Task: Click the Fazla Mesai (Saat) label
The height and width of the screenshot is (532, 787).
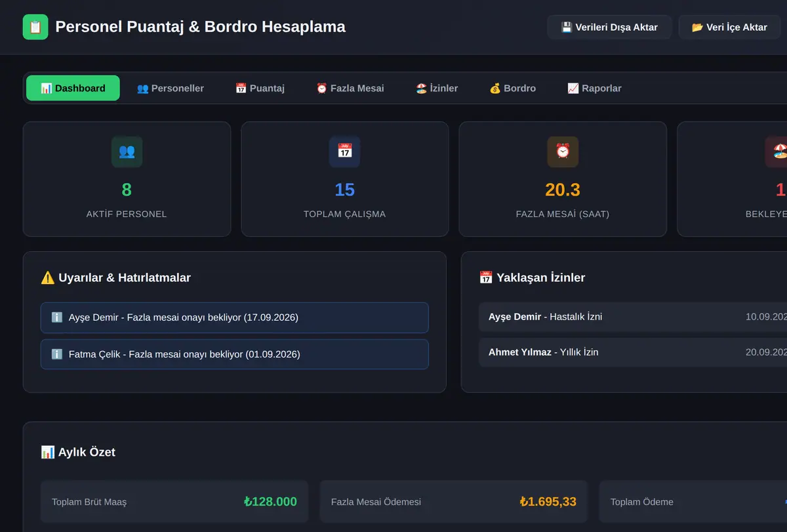Action: coord(563,214)
